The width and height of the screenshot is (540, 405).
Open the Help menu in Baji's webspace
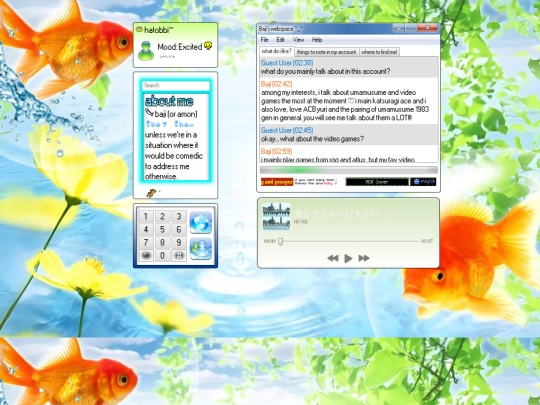coord(317,40)
